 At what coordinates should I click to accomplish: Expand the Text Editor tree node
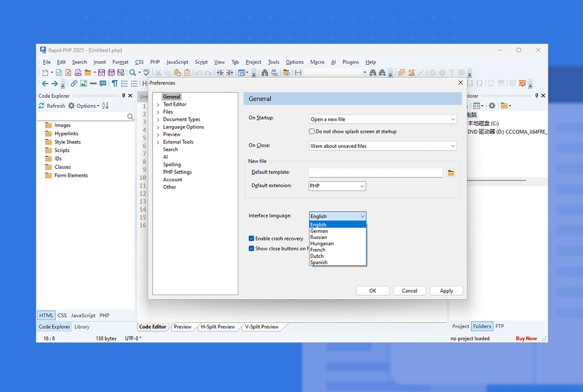pyautogui.click(x=158, y=105)
